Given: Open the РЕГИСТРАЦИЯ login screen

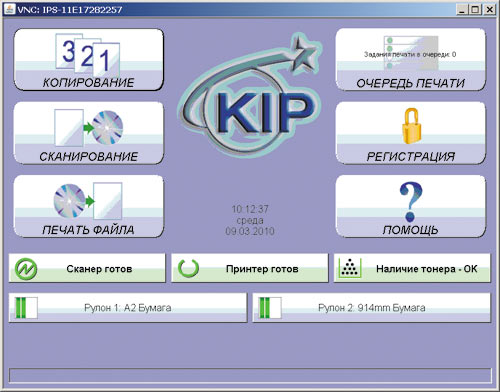Looking at the screenshot, I should coord(410,133).
